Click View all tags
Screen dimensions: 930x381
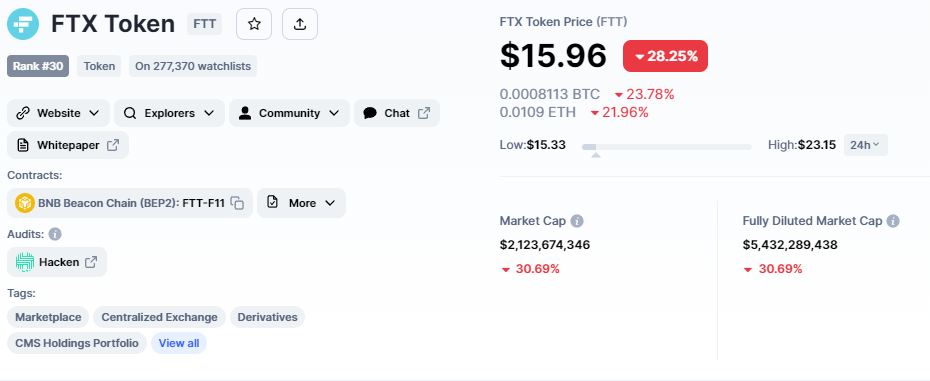coord(179,343)
